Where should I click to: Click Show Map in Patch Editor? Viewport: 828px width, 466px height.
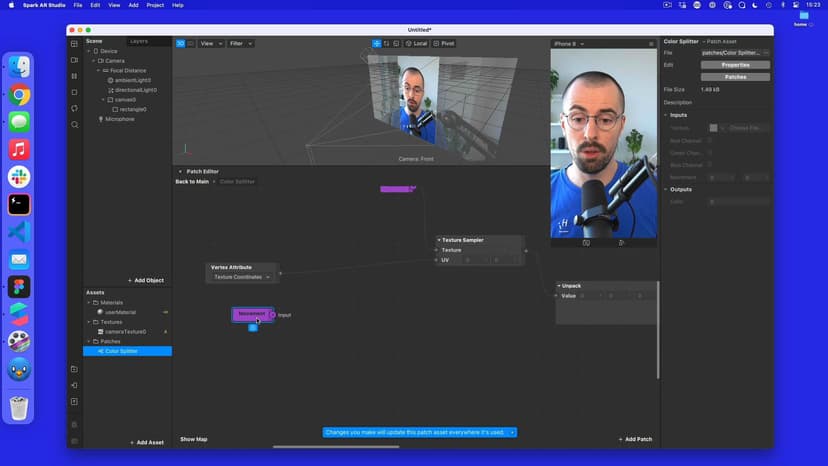[x=194, y=439]
